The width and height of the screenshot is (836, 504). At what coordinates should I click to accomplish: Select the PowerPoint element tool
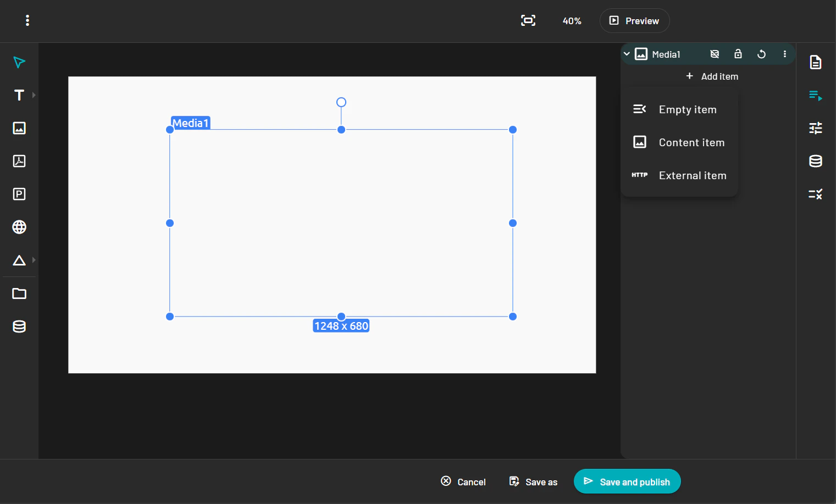tap(19, 194)
